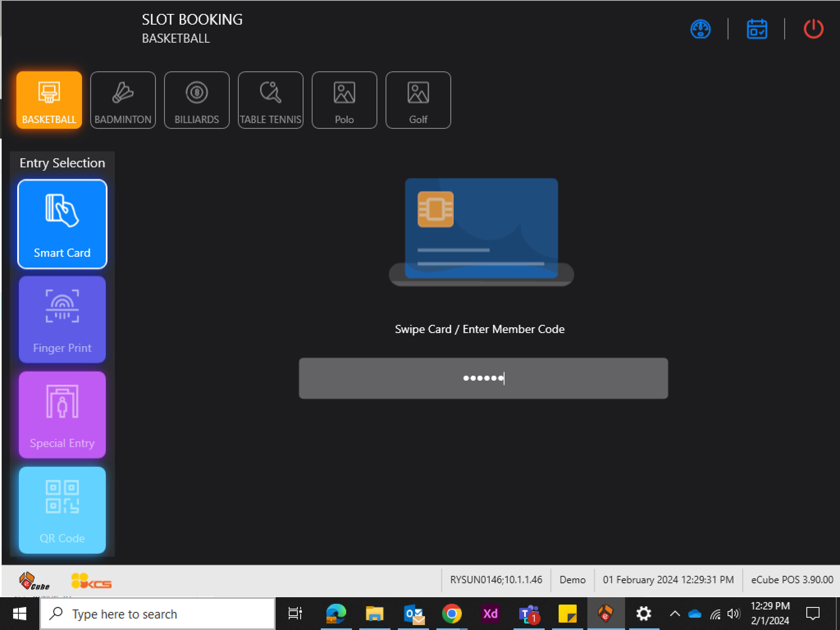Switch to Finger Print entry

click(x=62, y=319)
